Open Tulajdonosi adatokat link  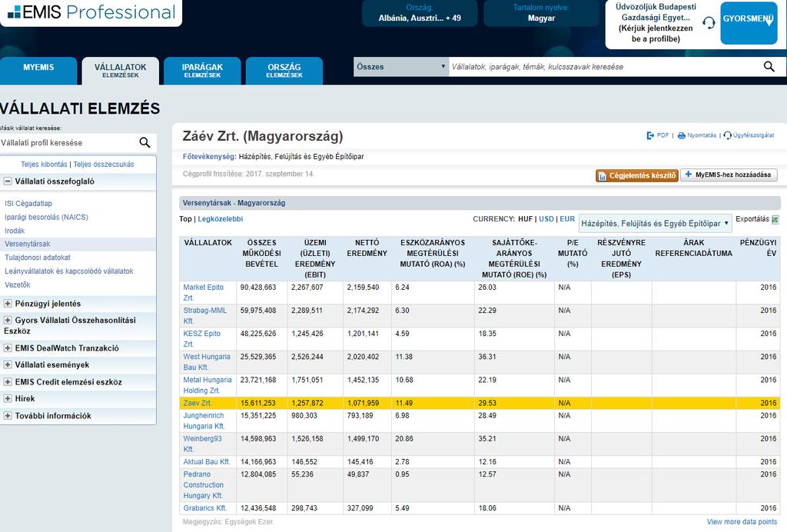click(x=38, y=258)
